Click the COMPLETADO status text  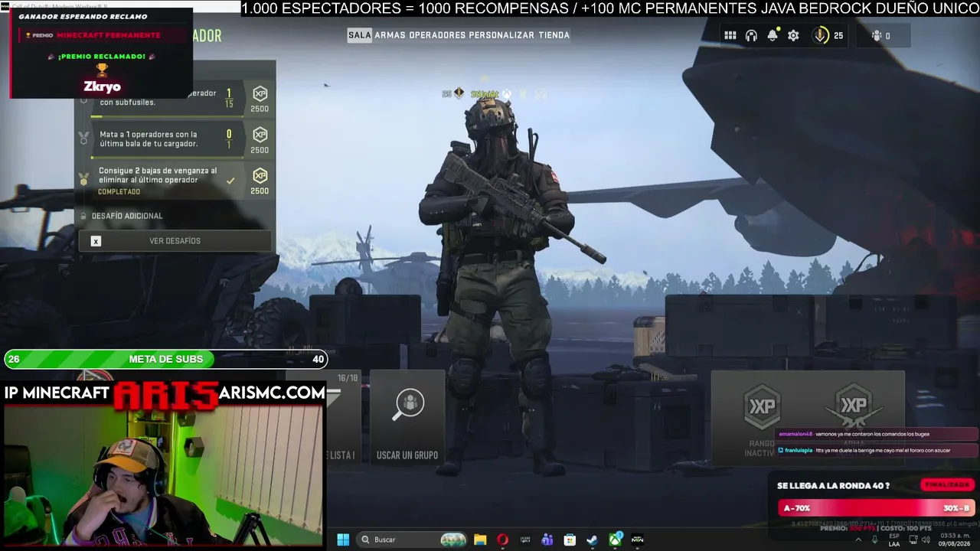tap(119, 192)
